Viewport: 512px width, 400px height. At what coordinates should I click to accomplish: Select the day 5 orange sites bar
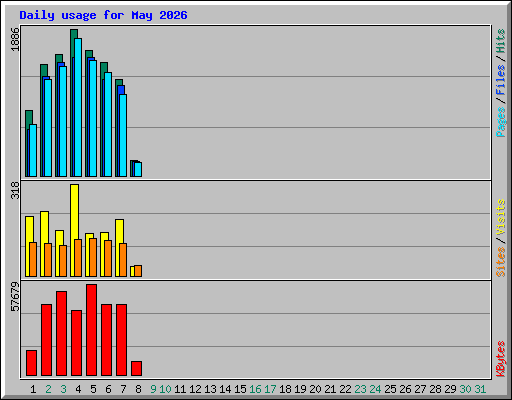[x=93, y=257]
